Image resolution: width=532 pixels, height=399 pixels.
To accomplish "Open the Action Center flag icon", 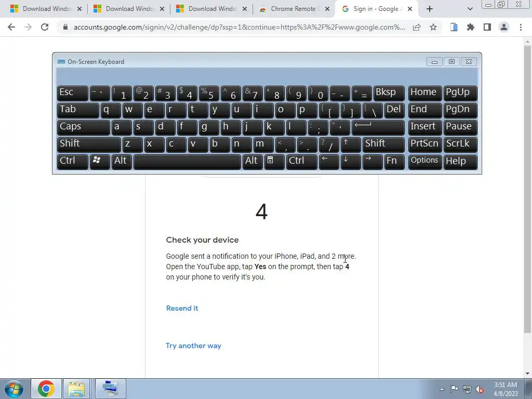I will (454, 389).
